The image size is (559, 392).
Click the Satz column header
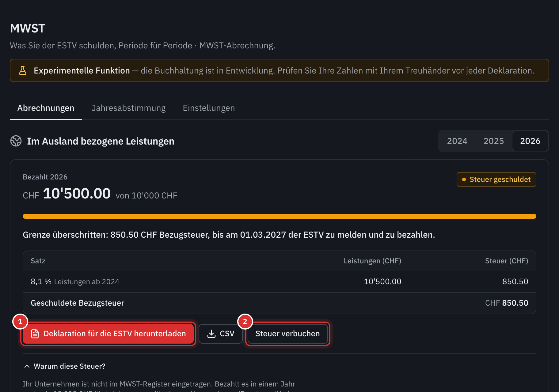pos(38,261)
